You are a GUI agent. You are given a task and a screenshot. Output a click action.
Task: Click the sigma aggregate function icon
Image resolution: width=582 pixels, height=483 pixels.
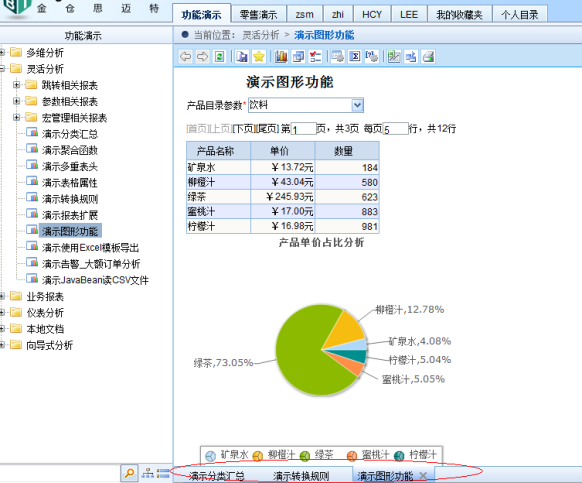tap(355, 57)
